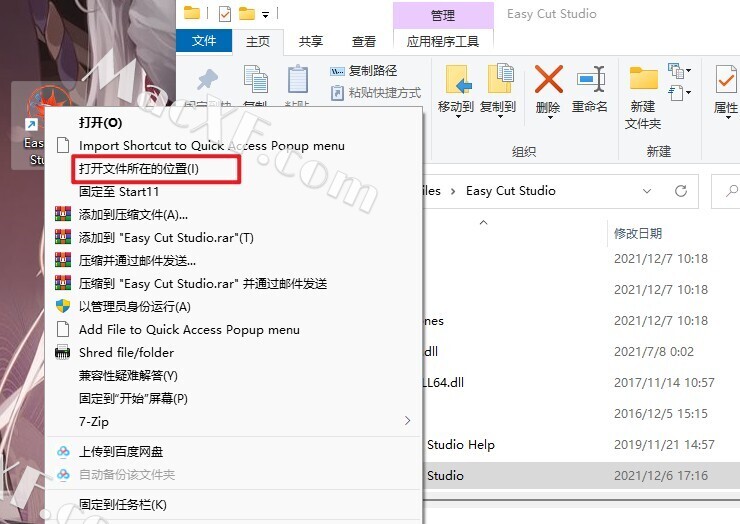Viewport: 740px width, 524px height.
Task: Select the file dated 2021/7/8 0:02
Action: (582, 352)
